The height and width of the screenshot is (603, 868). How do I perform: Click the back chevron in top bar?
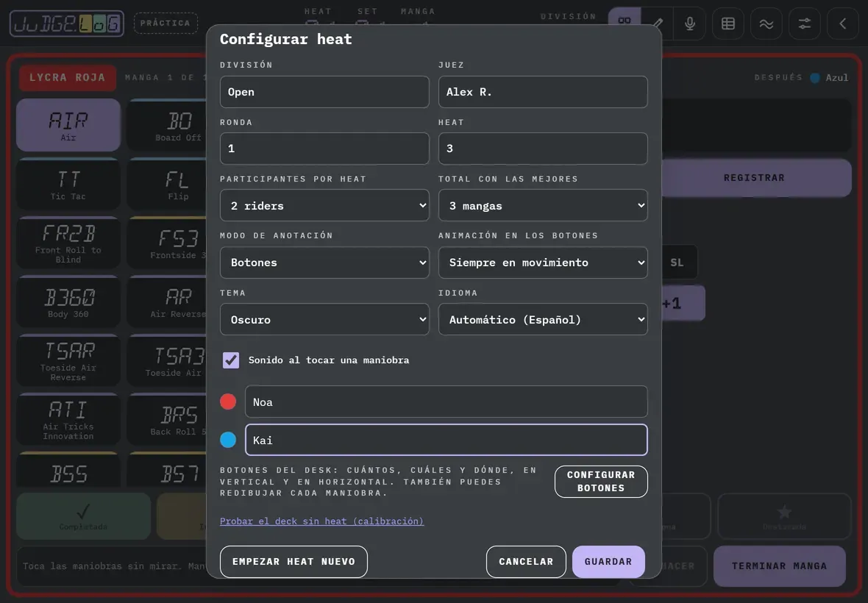(x=842, y=24)
